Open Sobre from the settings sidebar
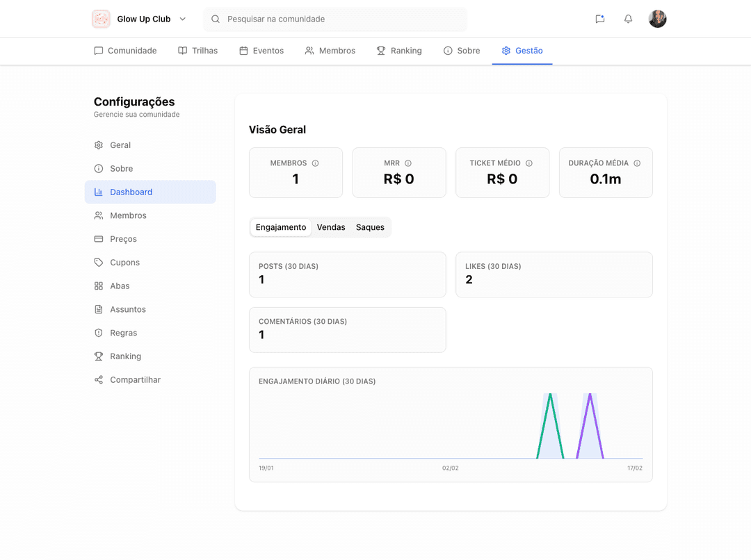Viewport: 751px width, 560px height. [98, 168]
